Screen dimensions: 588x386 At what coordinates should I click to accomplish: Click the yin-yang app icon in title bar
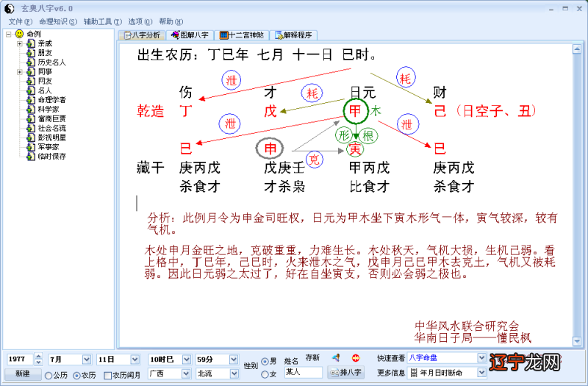(10, 8)
